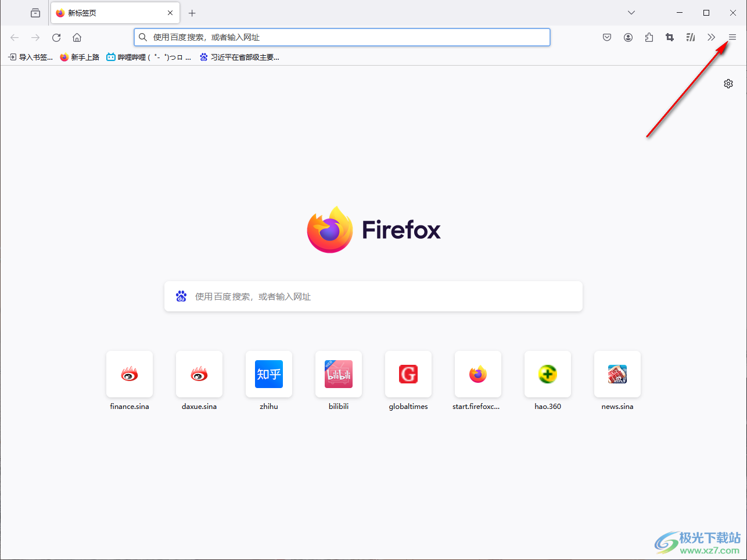The height and width of the screenshot is (560, 747).
Task: Open 导入书签 bookmark import item
Action: (x=30, y=57)
